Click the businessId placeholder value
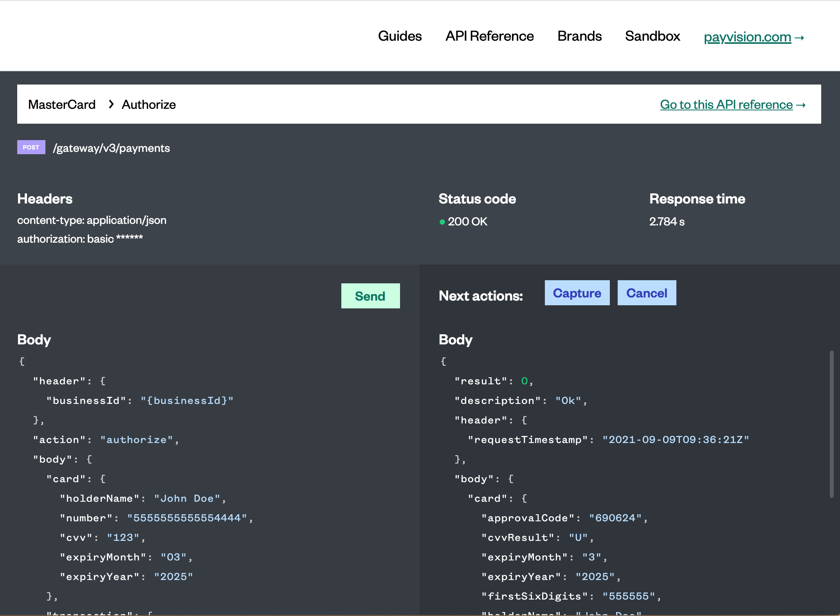 pyautogui.click(x=187, y=400)
